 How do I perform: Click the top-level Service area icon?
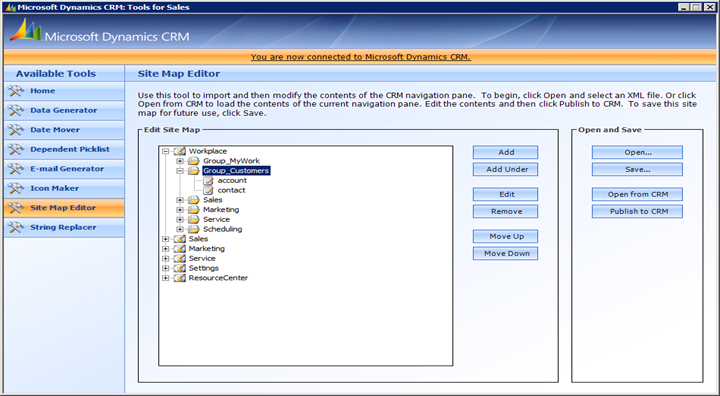(180, 259)
